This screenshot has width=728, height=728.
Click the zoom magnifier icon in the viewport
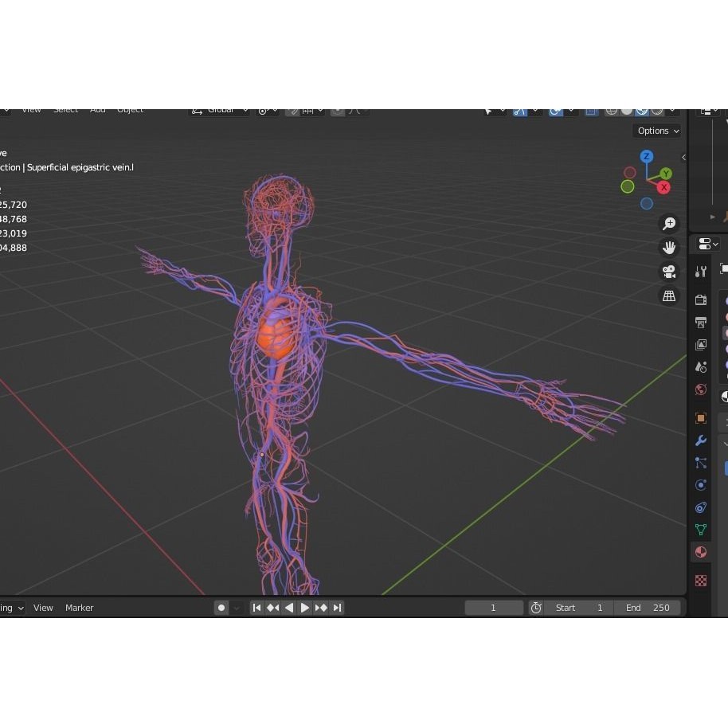click(x=669, y=224)
